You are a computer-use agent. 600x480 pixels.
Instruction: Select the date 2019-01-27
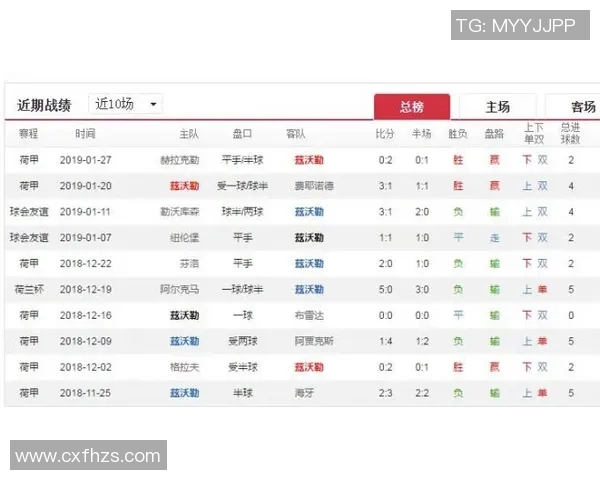tap(86, 160)
